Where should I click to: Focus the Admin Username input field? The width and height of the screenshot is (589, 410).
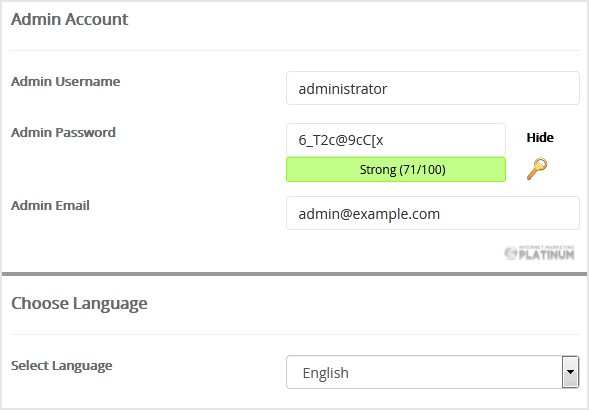[433, 88]
